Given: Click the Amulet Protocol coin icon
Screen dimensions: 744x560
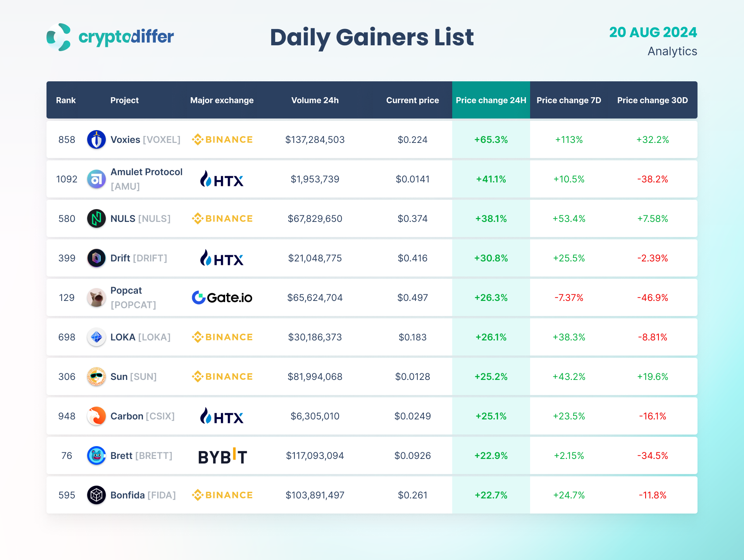Looking at the screenshot, I should point(96,179).
